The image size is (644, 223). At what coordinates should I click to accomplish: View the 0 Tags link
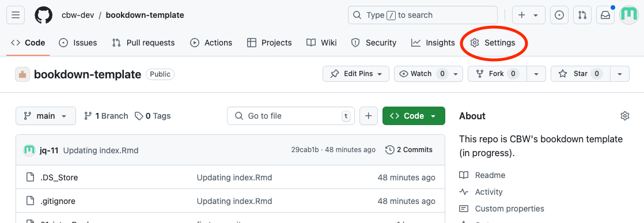(153, 116)
